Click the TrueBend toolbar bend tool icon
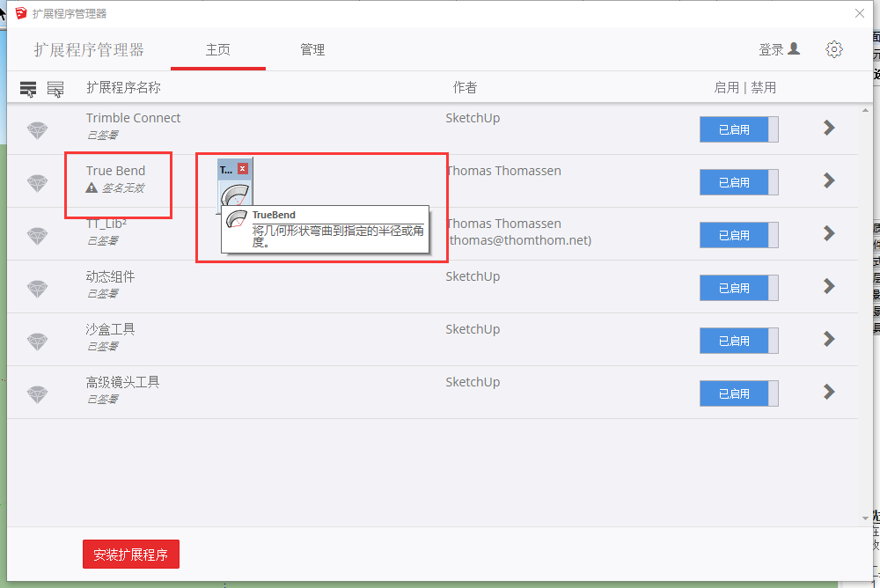The image size is (880, 588). coord(235,195)
